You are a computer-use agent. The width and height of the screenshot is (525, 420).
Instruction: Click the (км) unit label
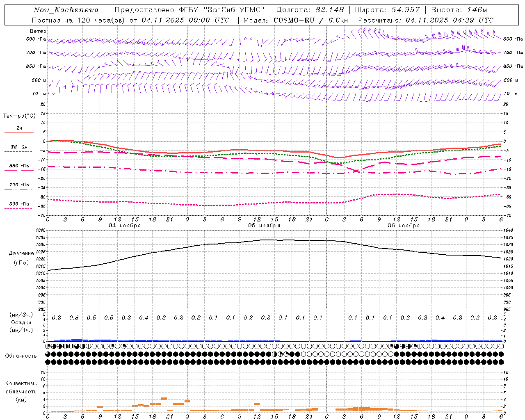click(21, 399)
